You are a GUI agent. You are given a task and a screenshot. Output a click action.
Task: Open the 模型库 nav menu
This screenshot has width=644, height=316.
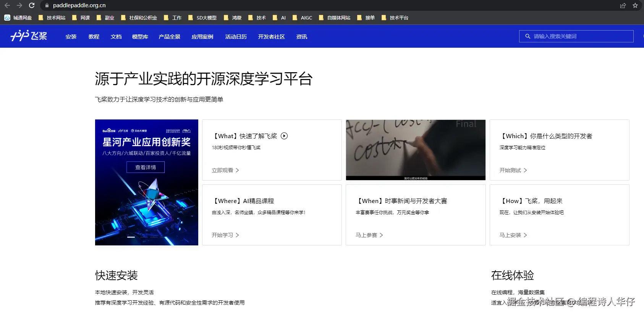tap(140, 37)
